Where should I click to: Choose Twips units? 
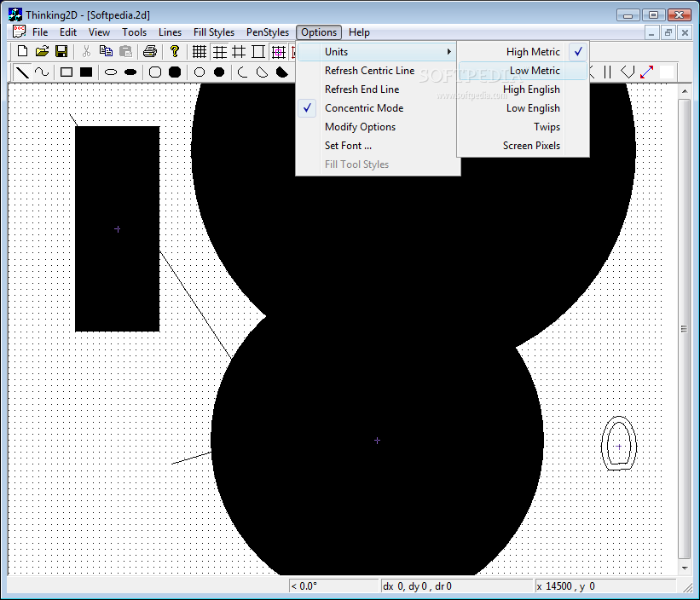[524, 127]
